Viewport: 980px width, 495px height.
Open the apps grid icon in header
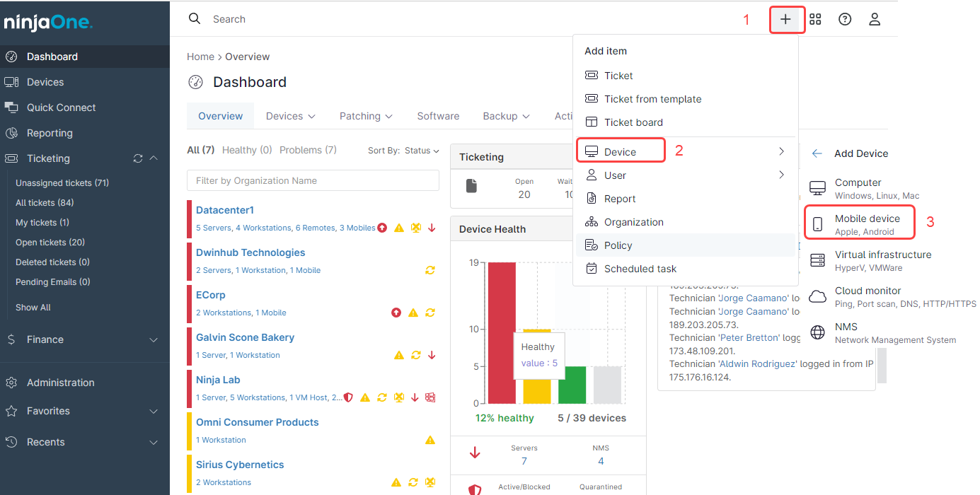(x=815, y=20)
